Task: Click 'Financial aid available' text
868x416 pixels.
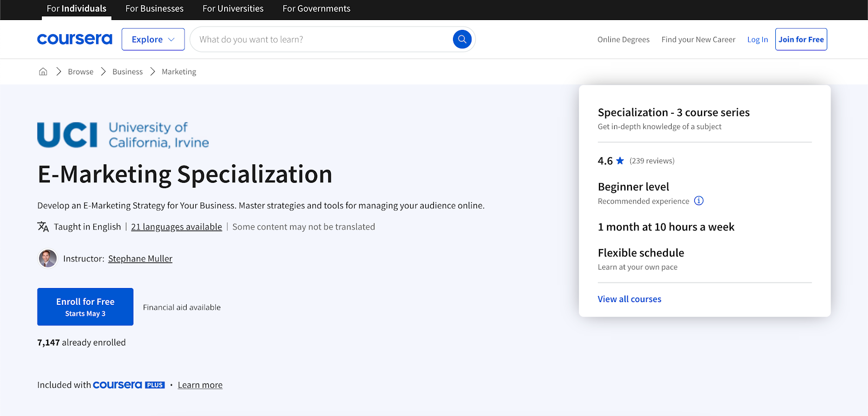Action: pyautogui.click(x=182, y=307)
